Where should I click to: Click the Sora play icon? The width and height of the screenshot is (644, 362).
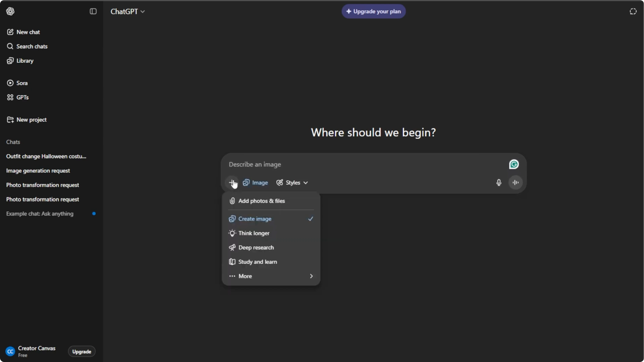point(10,83)
